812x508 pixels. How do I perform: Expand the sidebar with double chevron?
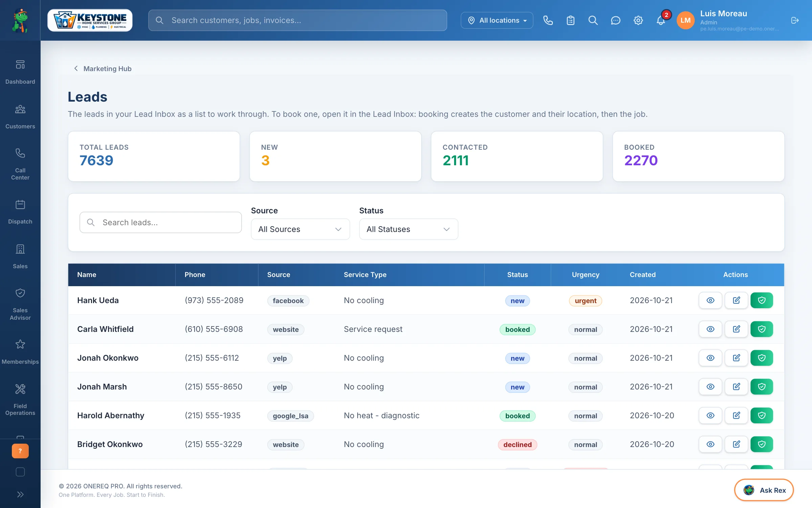[20, 494]
